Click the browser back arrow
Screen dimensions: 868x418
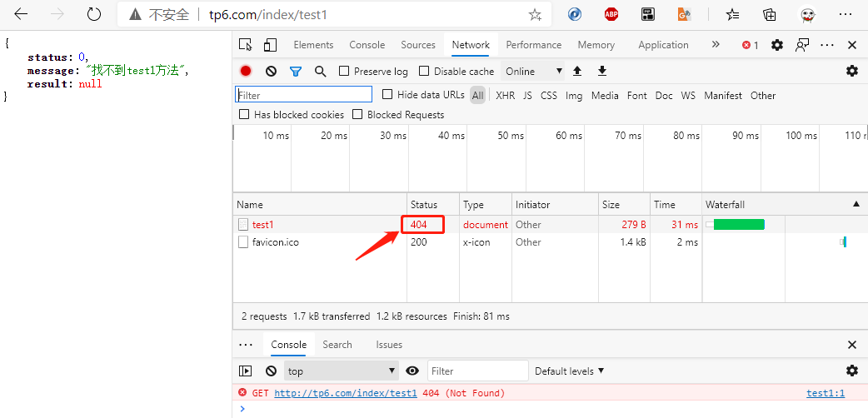point(21,14)
